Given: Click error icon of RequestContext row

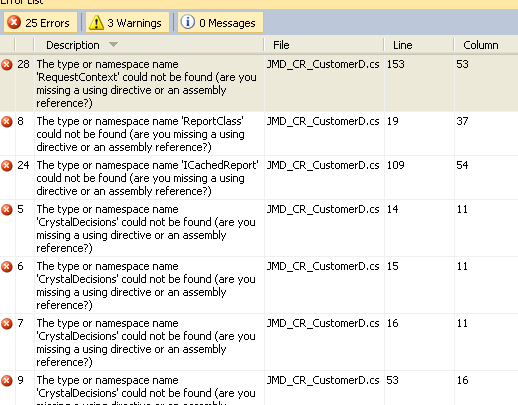Looking at the screenshot, I should point(7,65).
